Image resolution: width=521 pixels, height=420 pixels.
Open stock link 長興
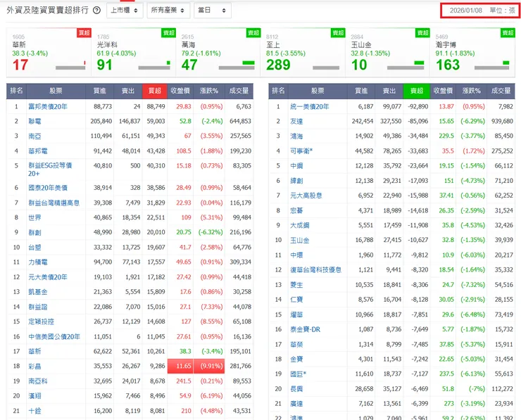point(296,389)
